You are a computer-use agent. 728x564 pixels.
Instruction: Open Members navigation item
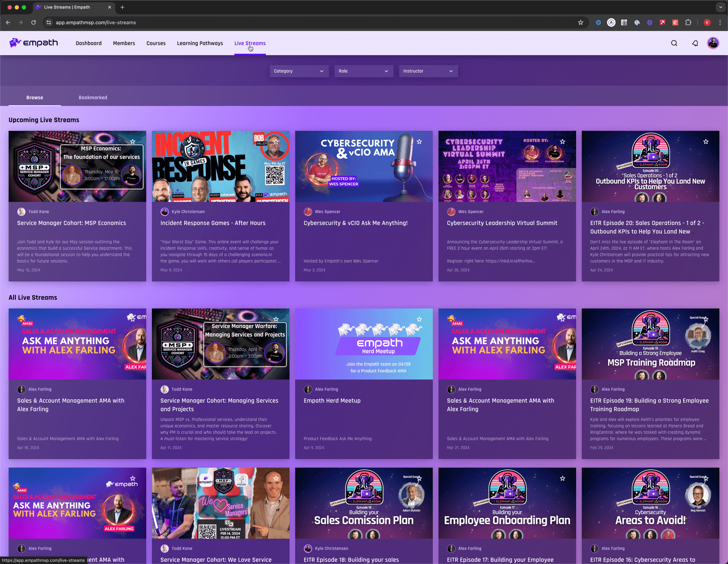click(x=124, y=43)
